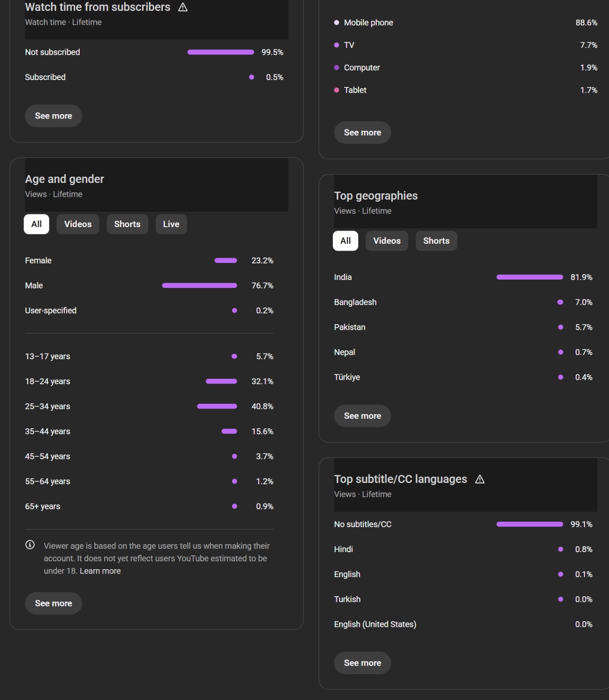Image resolution: width=609 pixels, height=700 pixels.
Task: Click the Male 76.7% bar
Action: 199,285
